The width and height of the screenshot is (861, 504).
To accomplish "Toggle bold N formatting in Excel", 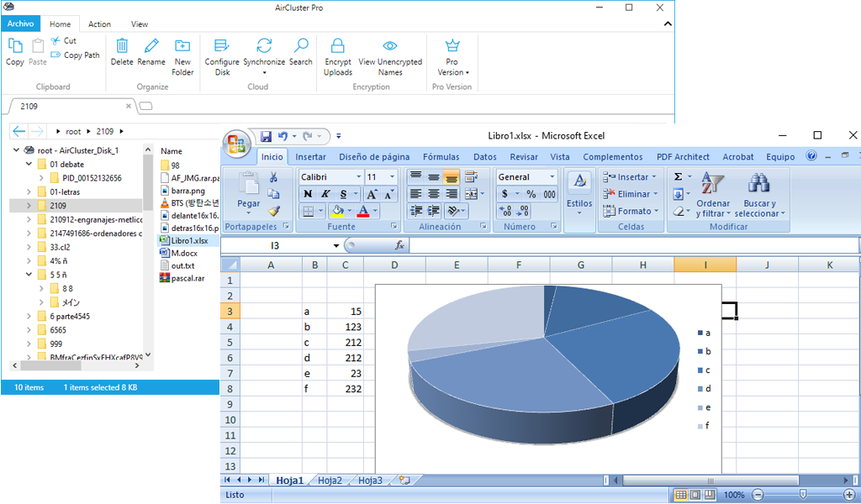I will [308, 194].
